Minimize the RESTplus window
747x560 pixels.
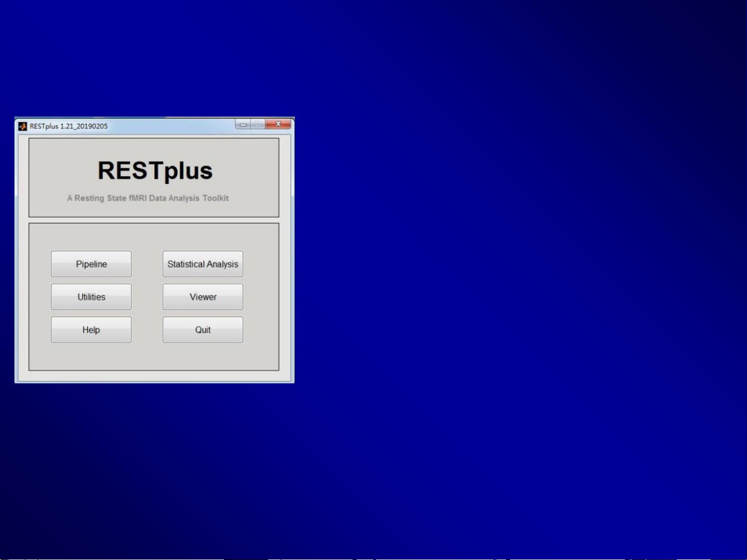coord(243,124)
